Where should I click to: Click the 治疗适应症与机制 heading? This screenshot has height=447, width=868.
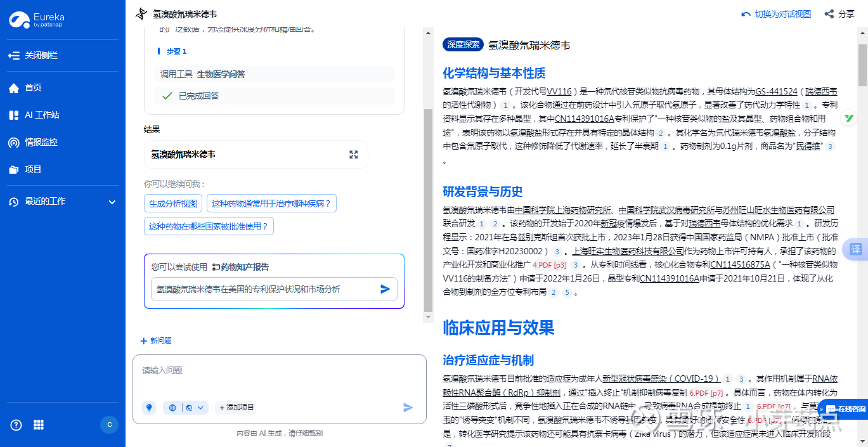tap(488, 360)
